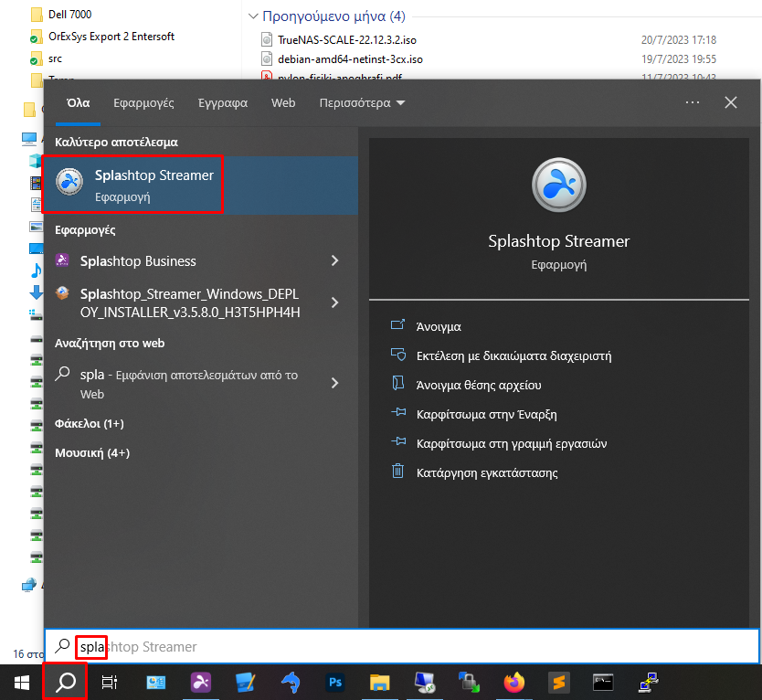
Task: Click the 20/7/2023 17:18 date cell
Action: (679, 40)
